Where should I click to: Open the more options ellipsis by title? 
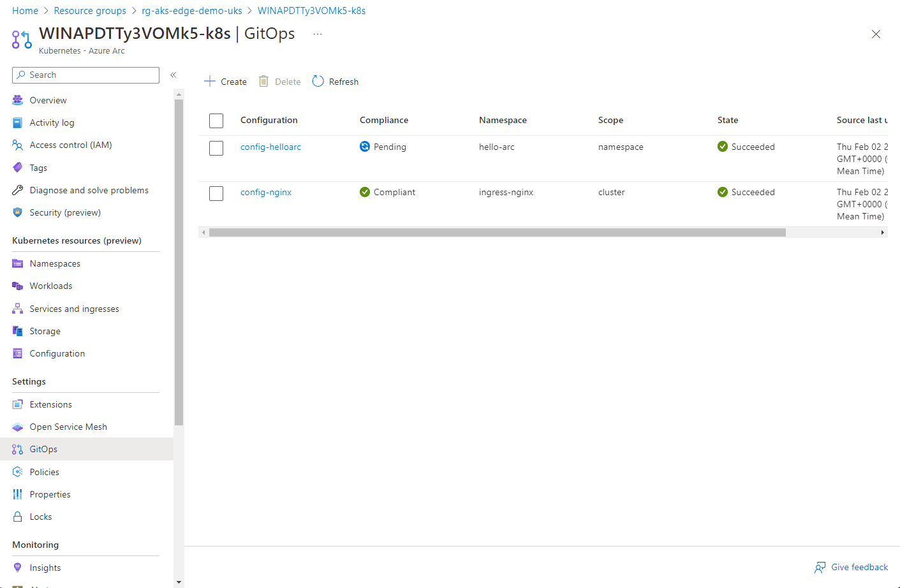[x=318, y=34]
